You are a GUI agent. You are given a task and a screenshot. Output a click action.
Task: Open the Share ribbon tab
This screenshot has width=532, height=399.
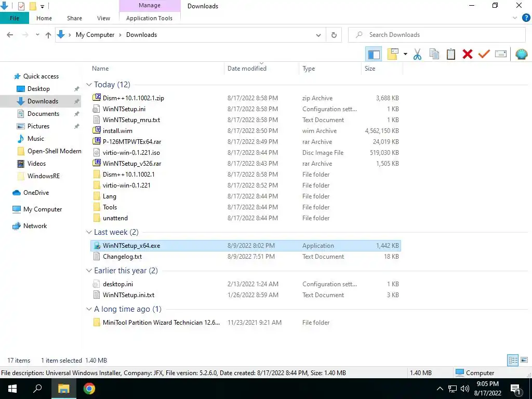(x=74, y=18)
